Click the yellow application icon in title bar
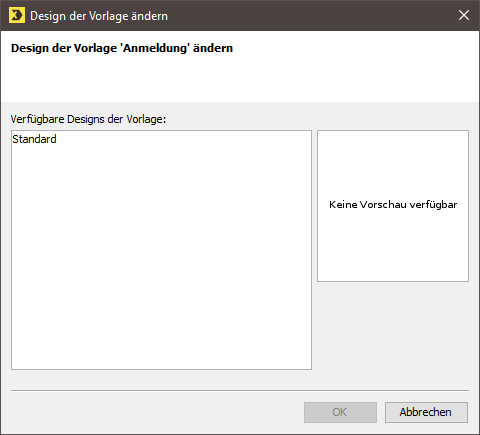 click(x=17, y=16)
